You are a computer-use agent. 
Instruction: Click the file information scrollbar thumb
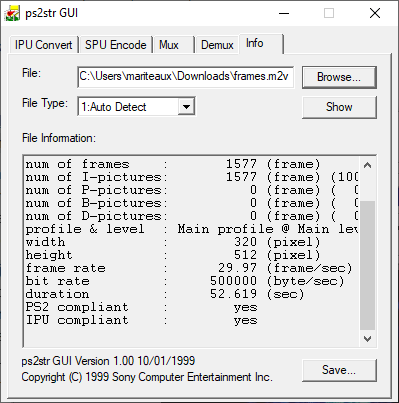tap(368, 265)
